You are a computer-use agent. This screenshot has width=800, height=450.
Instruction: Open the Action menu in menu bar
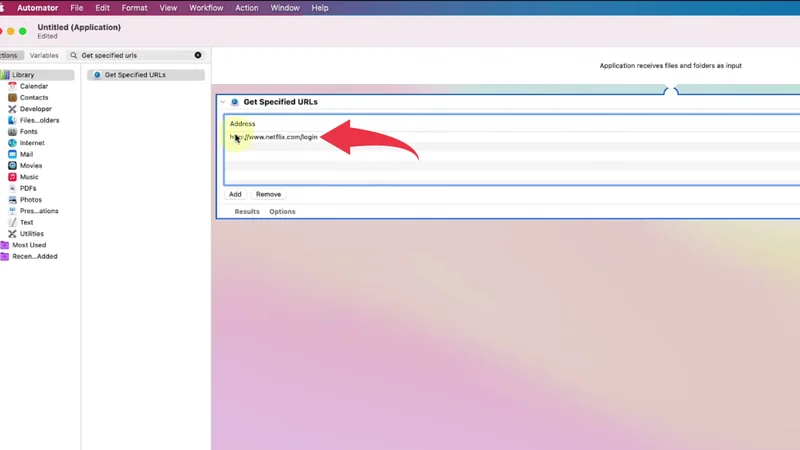pyautogui.click(x=247, y=8)
